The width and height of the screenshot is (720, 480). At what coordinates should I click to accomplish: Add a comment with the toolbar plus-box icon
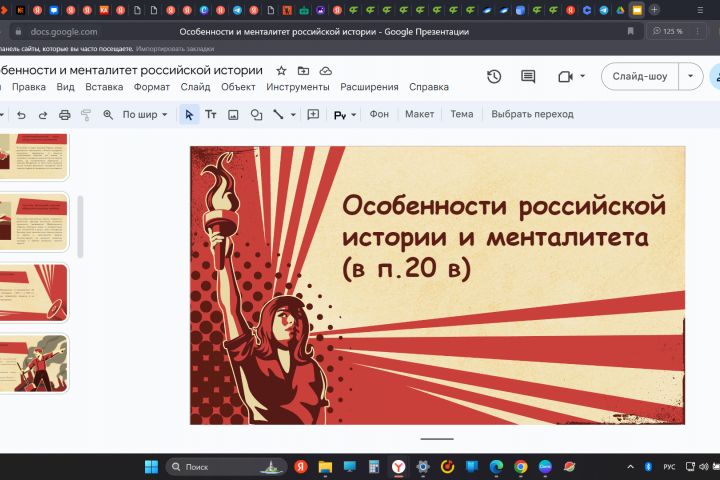[313, 114]
